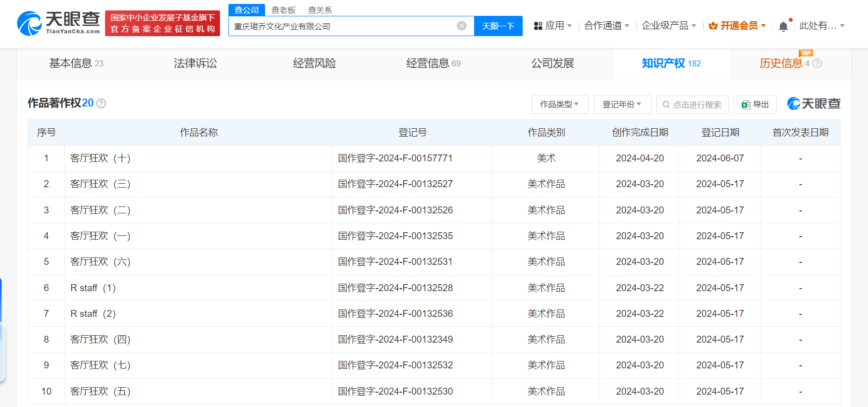Click the 创作完成日期 column header
Image resolution: width=868 pixels, height=407 pixels.
pos(640,132)
